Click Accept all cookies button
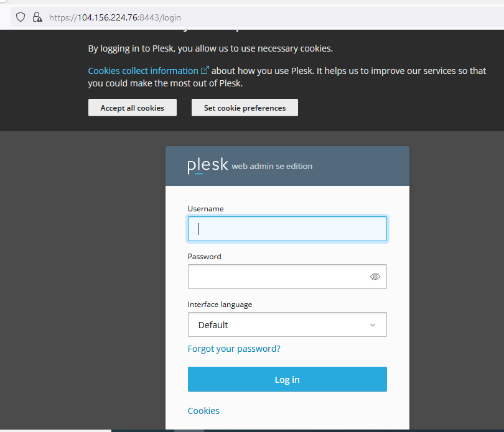The width and height of the screenshot is (504, 432). point(133,108)
